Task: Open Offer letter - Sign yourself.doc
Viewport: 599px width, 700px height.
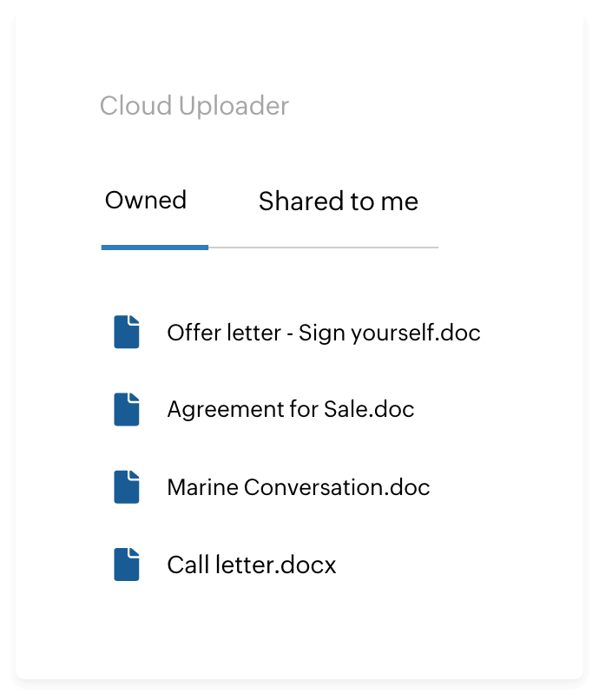Action: tap(323, 333)
